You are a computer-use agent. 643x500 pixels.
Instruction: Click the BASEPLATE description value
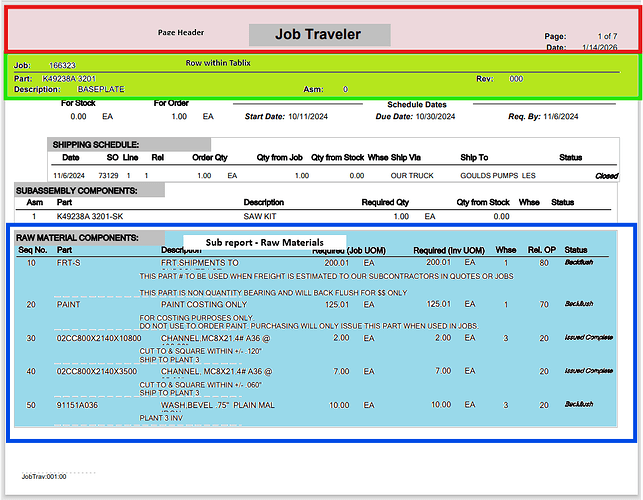(101, 89)
